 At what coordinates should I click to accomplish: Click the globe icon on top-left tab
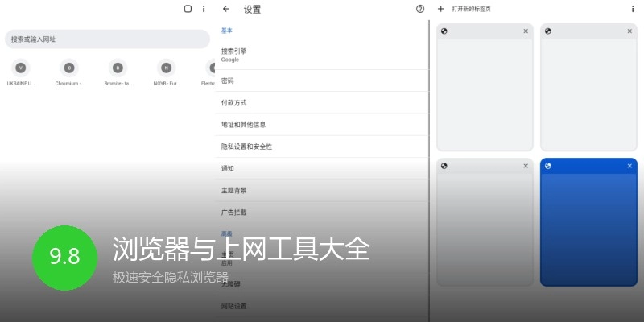tap(444, 31)
